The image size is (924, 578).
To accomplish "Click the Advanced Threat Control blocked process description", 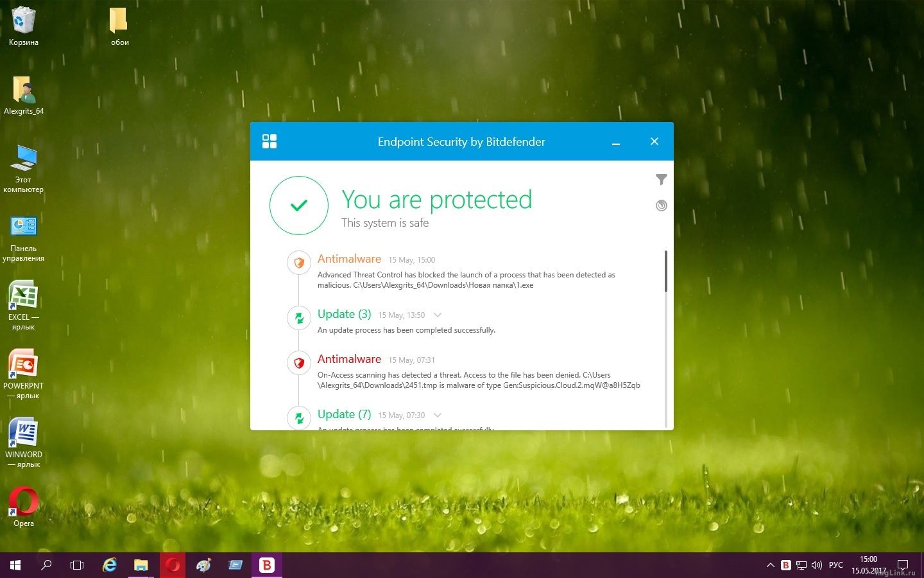I will click(x=466, y=280).
